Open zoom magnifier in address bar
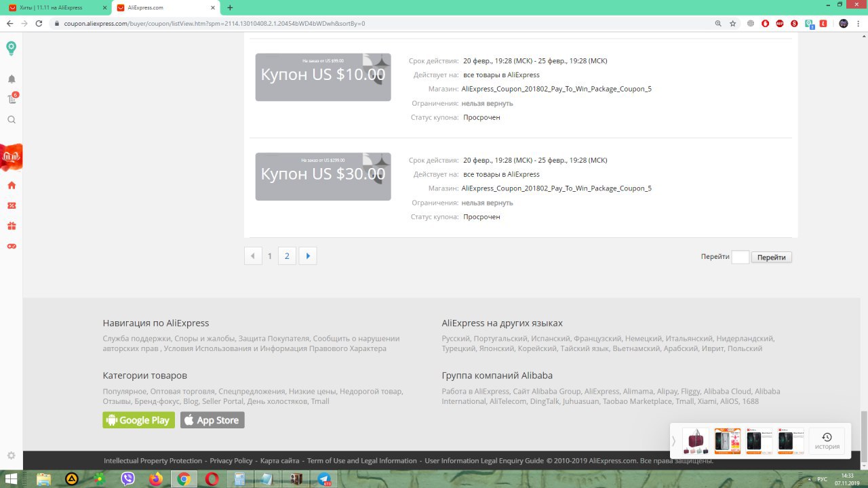 (x=718, y=23)
